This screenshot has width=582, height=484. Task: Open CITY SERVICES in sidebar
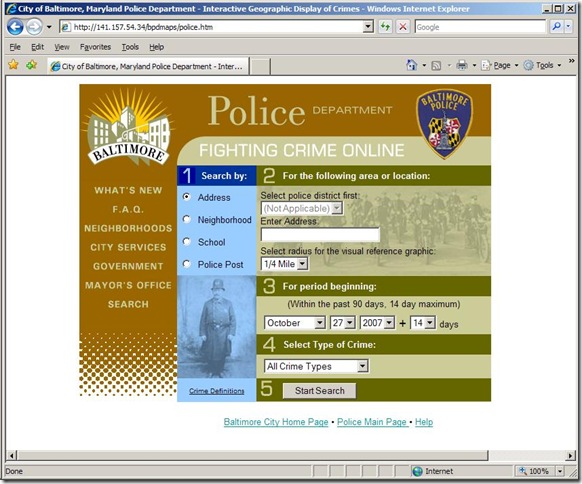pyautogui.click(x=128, y=247)
